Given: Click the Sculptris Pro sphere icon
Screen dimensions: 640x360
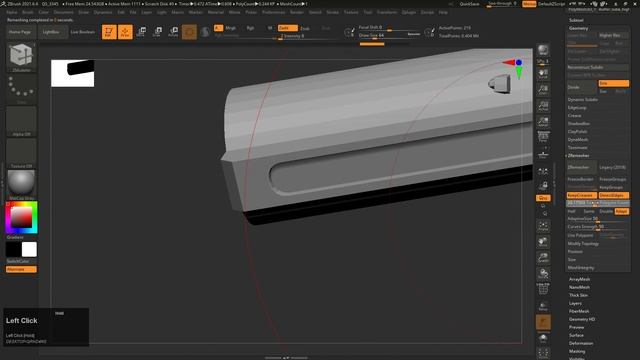Looking at the screenshot, I should [x=205, y=32].
